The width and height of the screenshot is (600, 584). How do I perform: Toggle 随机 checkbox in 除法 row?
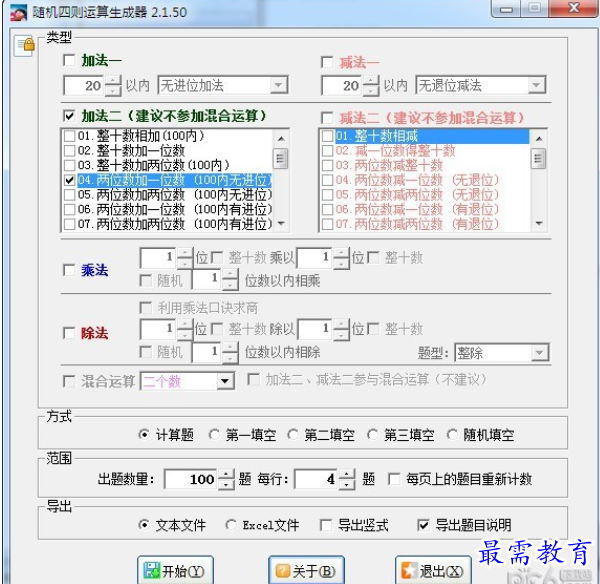tap(145, 352)
